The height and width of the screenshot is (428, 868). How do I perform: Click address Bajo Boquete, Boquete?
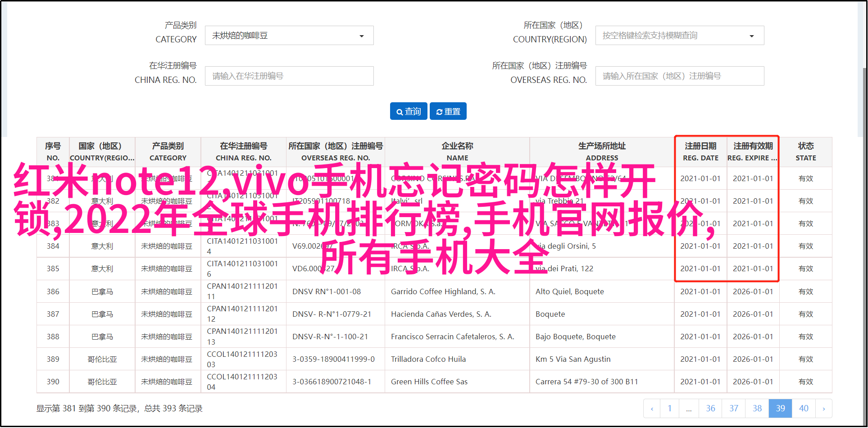(x=576, y=337)
